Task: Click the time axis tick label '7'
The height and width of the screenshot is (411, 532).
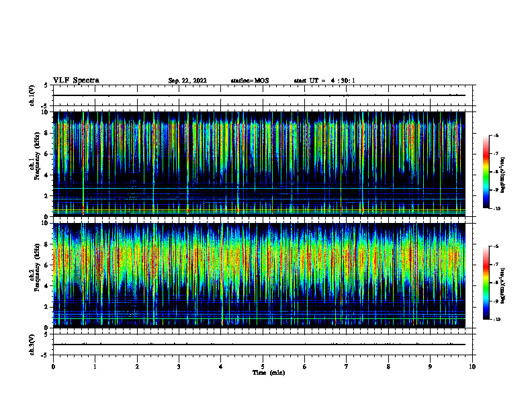Action: pyautogui.click(x=347, y=367)
